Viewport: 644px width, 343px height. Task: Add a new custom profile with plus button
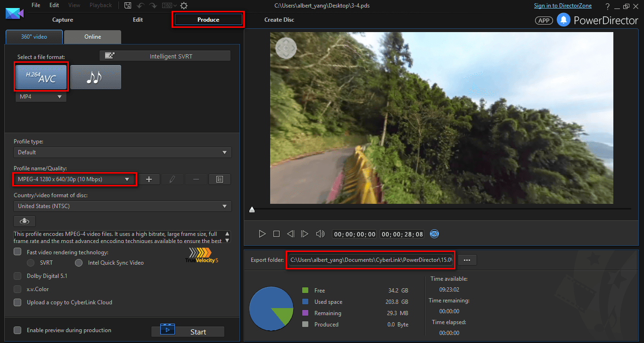(149, 179)
